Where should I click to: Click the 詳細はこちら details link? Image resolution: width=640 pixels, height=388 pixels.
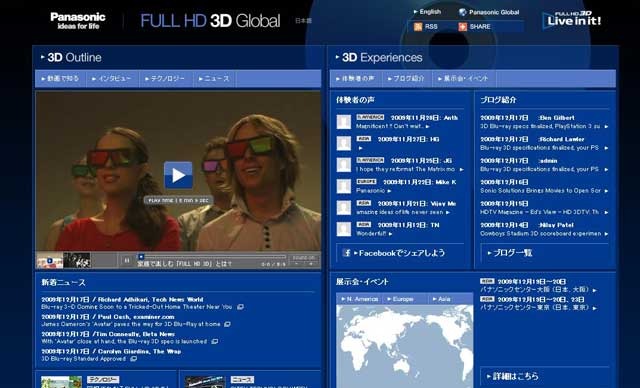pyautogui.click(x=513, y=376)
